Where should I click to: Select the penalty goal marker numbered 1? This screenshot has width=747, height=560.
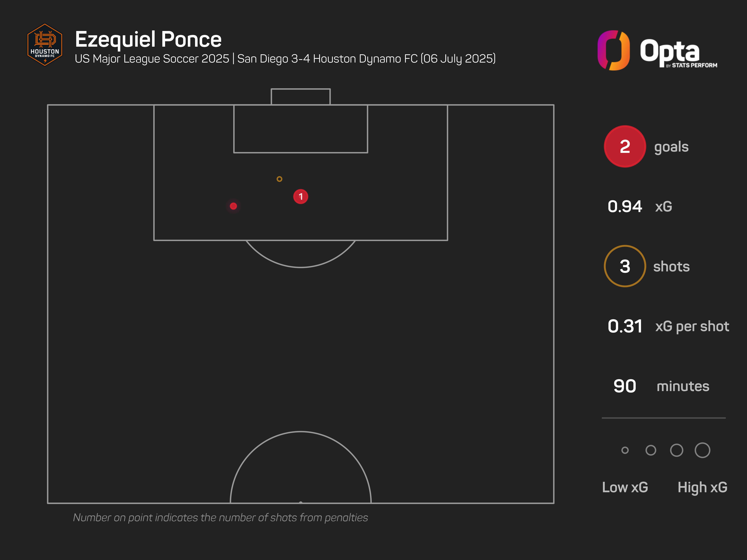pyautogui.click(x=300, y=196)
